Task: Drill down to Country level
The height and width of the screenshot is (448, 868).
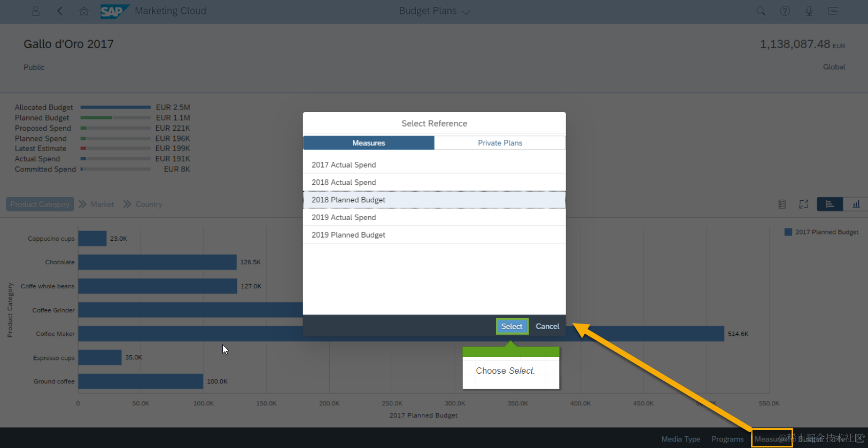Action: coord(149,204)
